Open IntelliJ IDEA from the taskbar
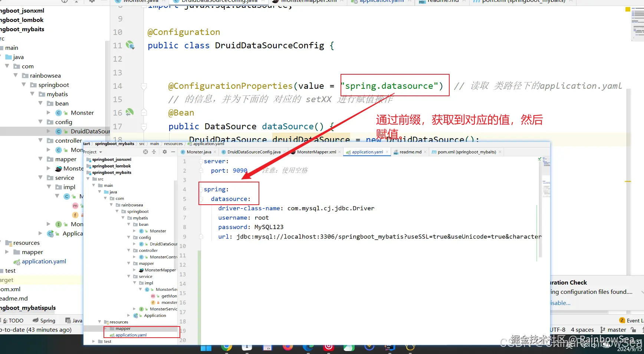Viewport: 644px width, 354px height. click(390, 347)
